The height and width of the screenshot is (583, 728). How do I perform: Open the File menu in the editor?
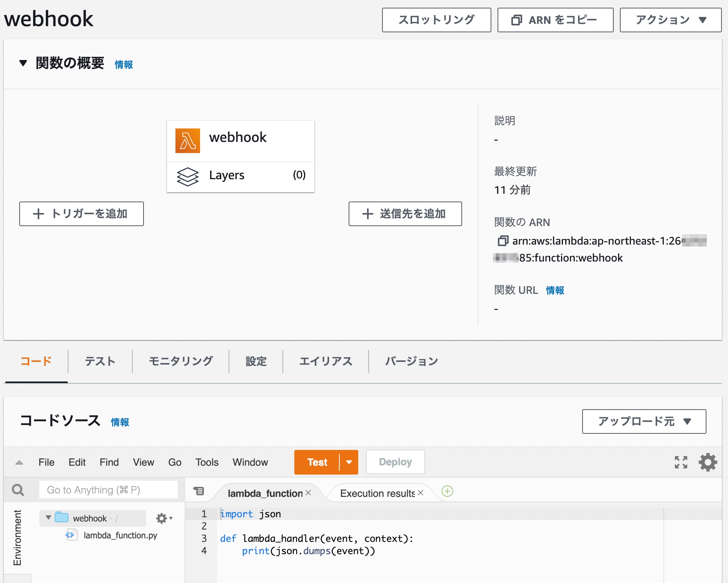[x=46, y=462]
